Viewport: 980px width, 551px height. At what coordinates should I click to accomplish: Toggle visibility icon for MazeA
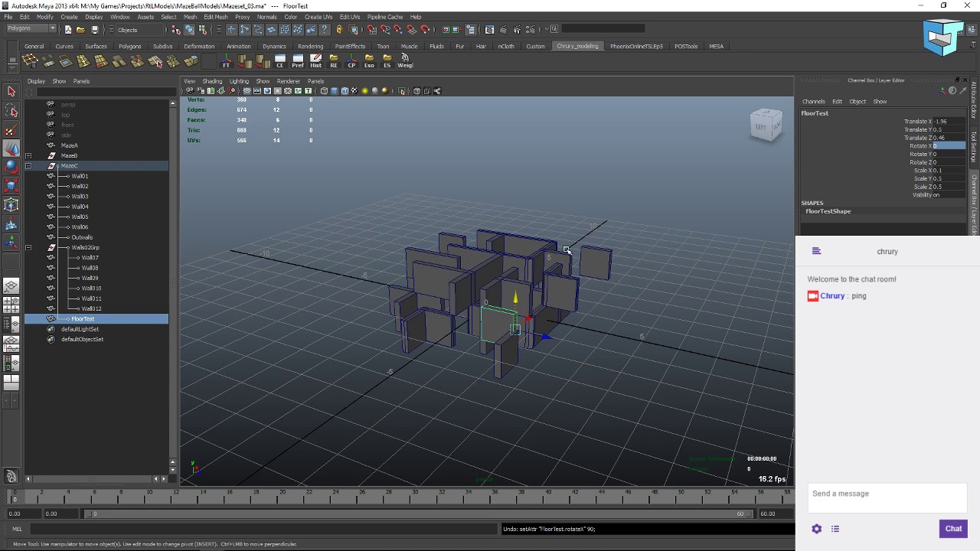click(51, 145)
